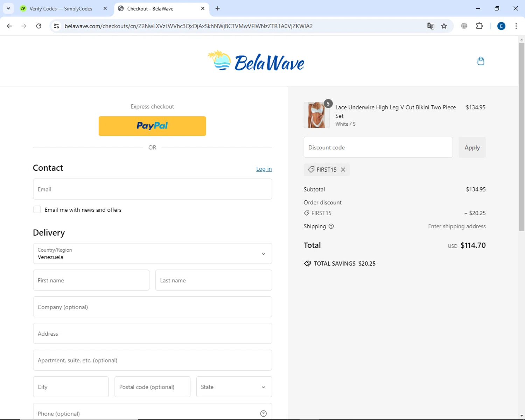Click the page URL in the address bar
The height and width of the screenshot is (420, 525).
click(189, 26)
